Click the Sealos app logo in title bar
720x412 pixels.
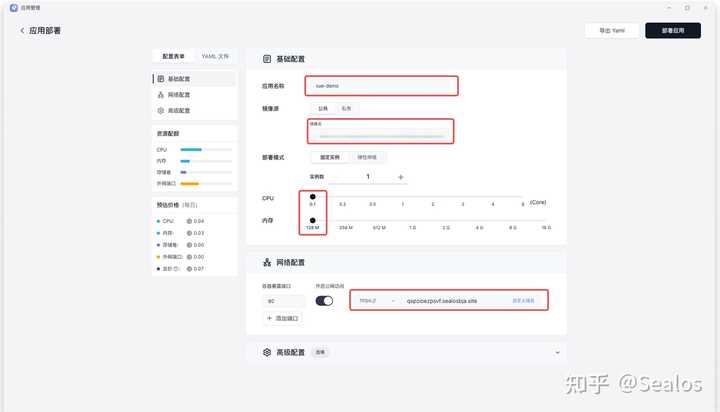[14, 8]
